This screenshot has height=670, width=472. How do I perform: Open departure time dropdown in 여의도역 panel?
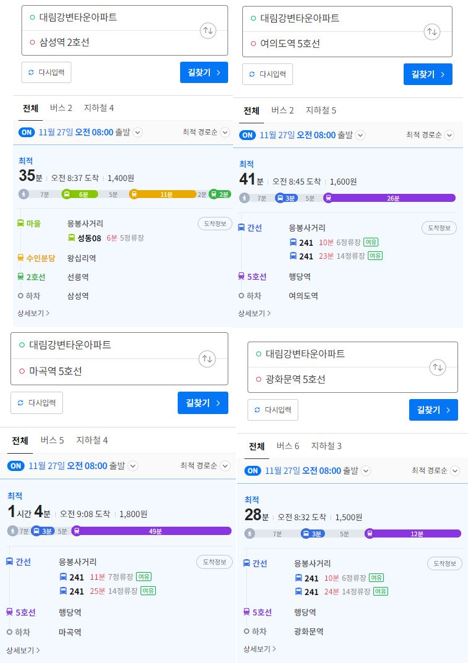(x=361, y=135)
